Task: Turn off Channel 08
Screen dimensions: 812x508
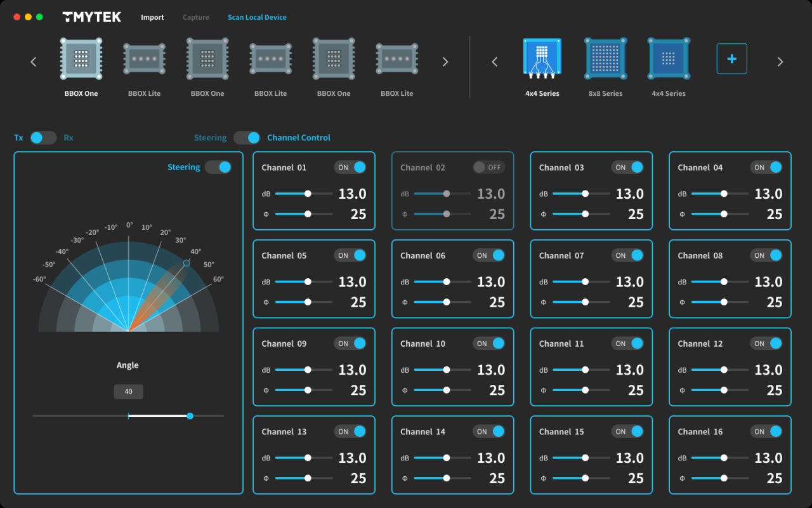Action: (x=766, y=255)
